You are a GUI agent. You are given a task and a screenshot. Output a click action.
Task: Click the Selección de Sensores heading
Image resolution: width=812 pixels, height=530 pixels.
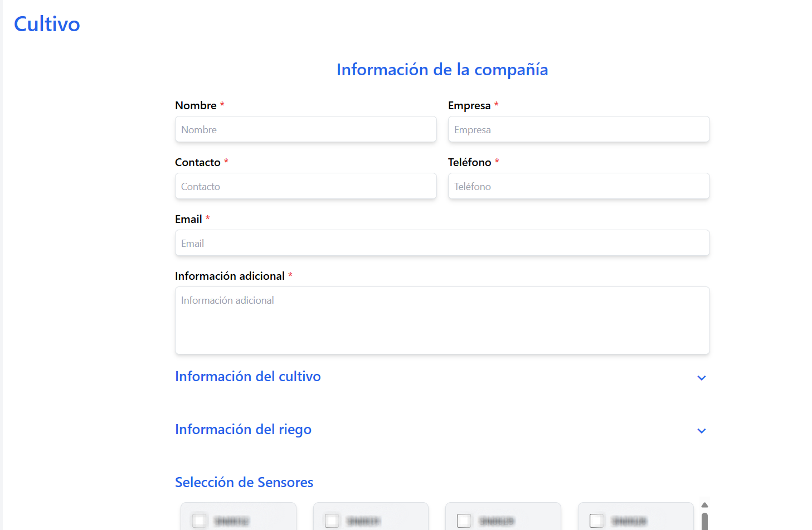pos(244,482)
